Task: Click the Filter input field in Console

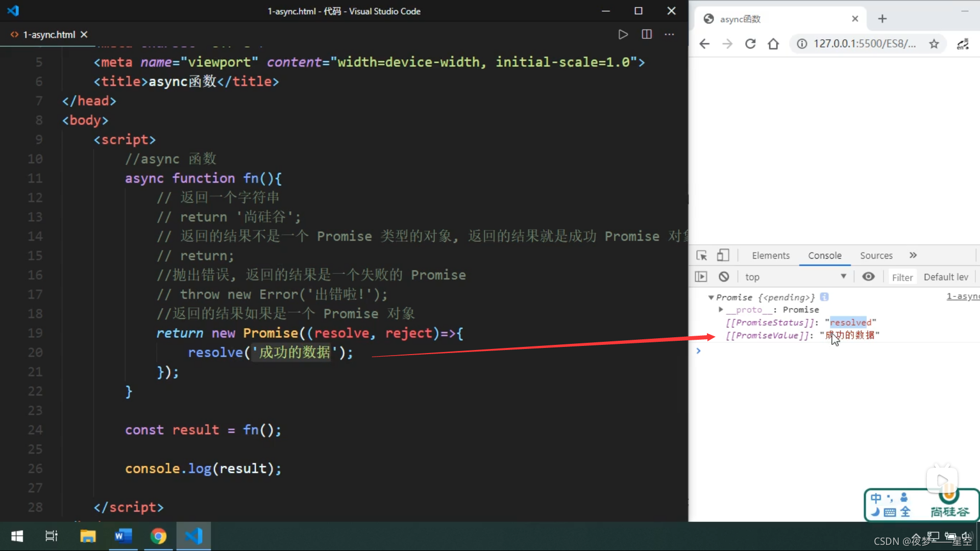Action: (902, 277)
